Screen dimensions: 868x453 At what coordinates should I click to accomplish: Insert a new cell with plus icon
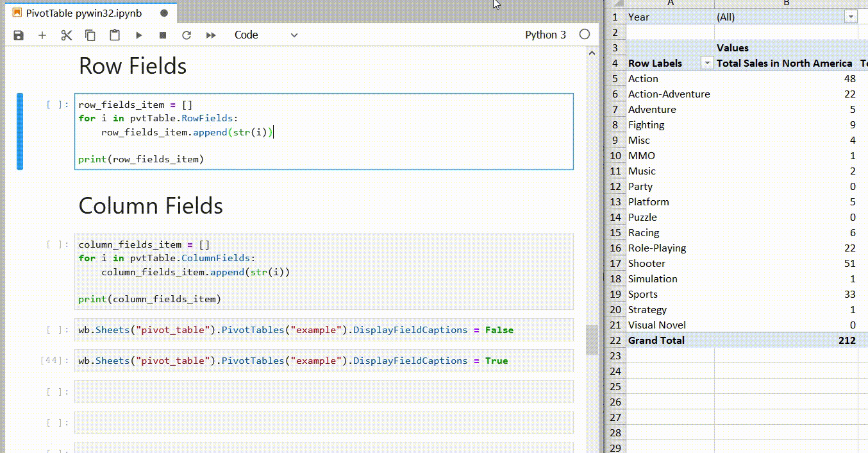[42, 35]
